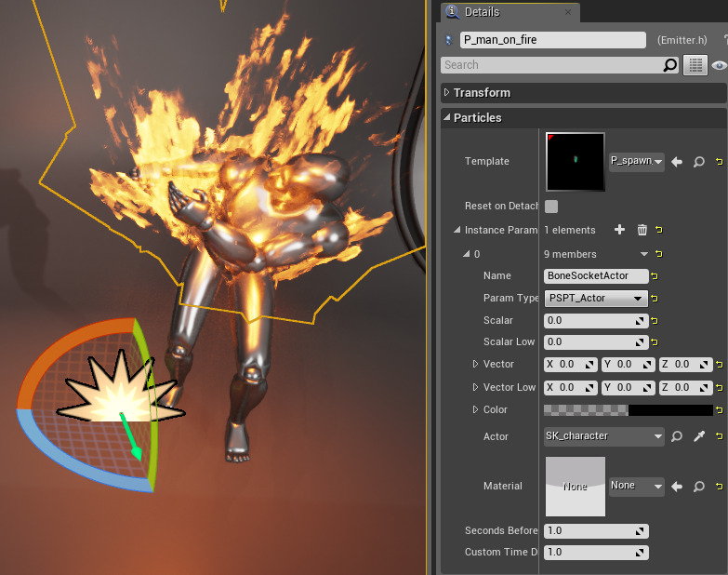Use selected asset arrow for Material
The image size is (728, 575).
(677, 486)
